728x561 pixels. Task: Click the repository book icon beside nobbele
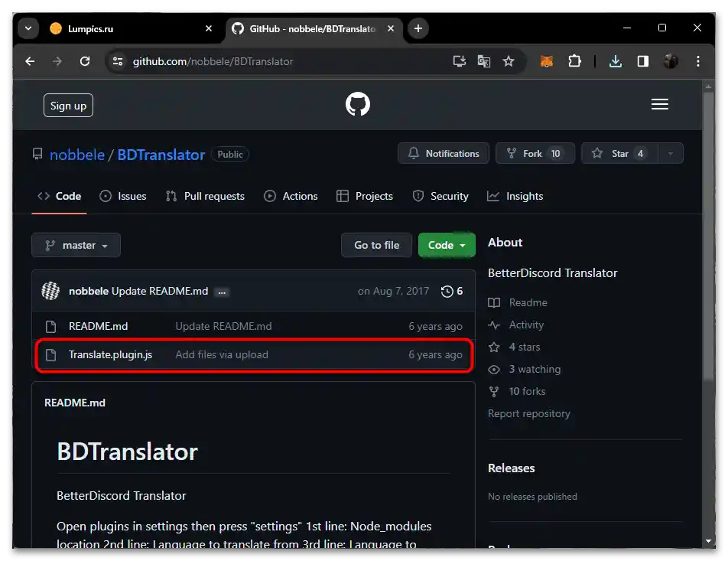[x=37, y=154]
